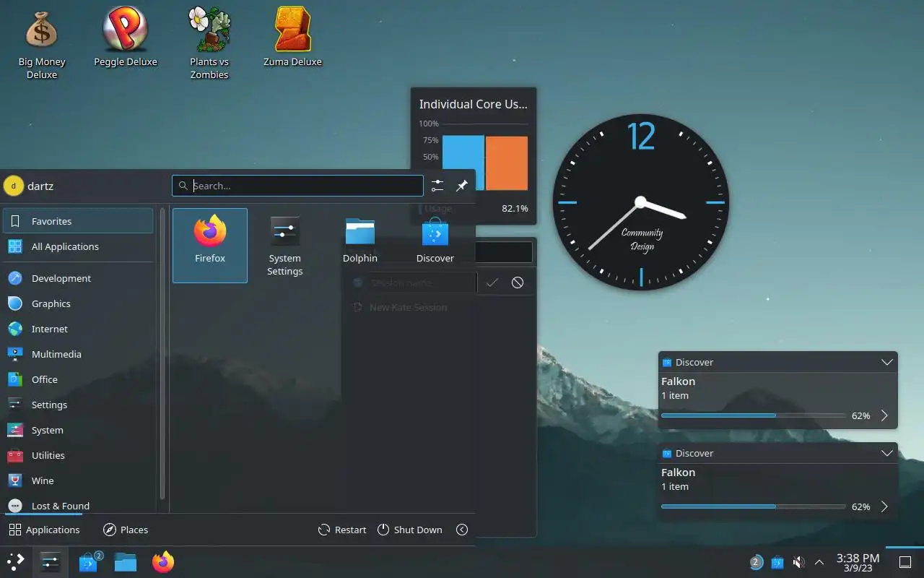Open Internet category

(x=78, y=329)
